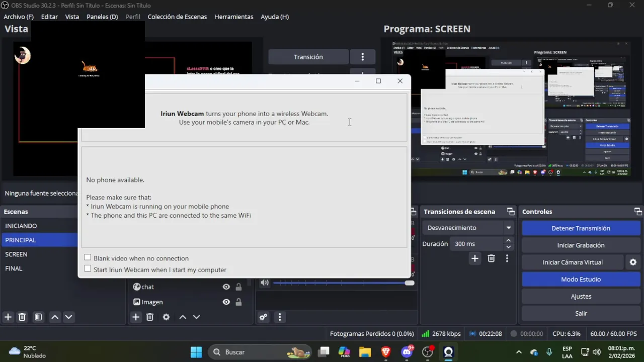Hide the Imagen source eye icon
Viewport: 644px width, 362px height.
(x=226, y=302)
